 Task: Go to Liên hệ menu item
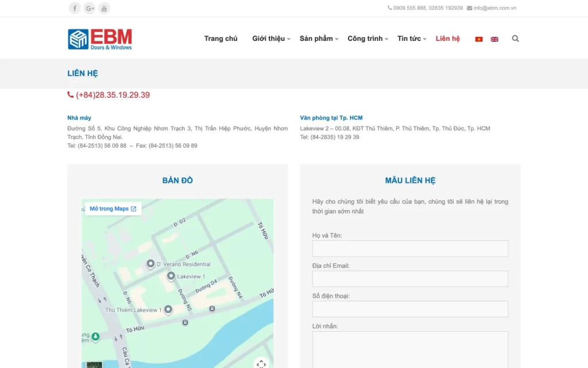[x=448, y=39]
